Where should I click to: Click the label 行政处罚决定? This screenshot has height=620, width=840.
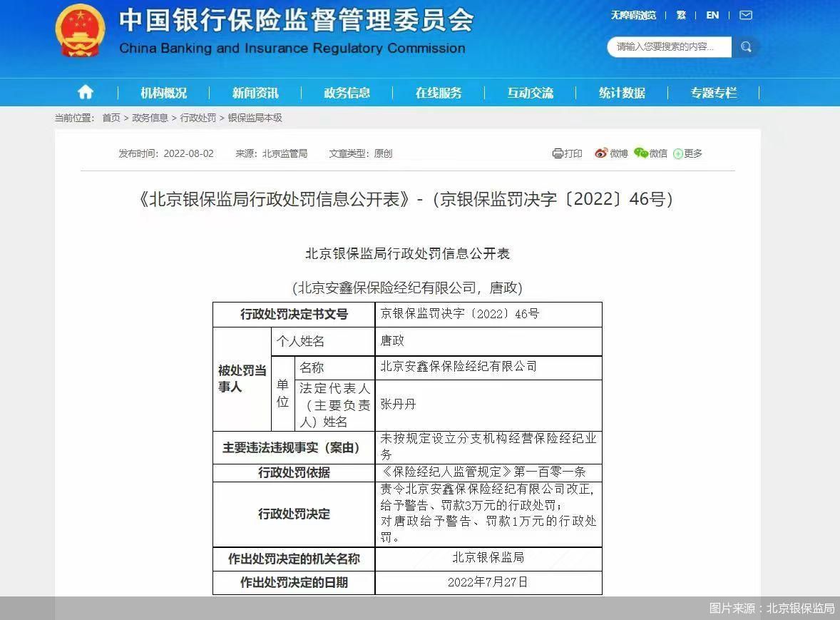(x=294, y=514)
